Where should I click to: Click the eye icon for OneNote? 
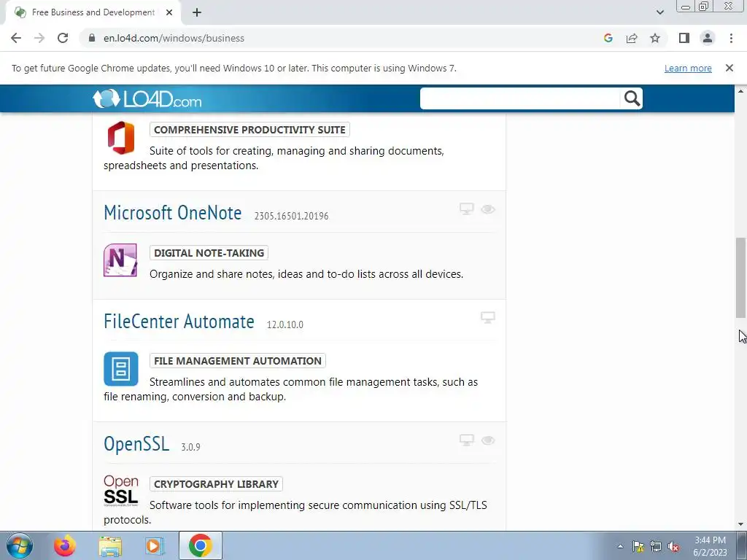488,209
